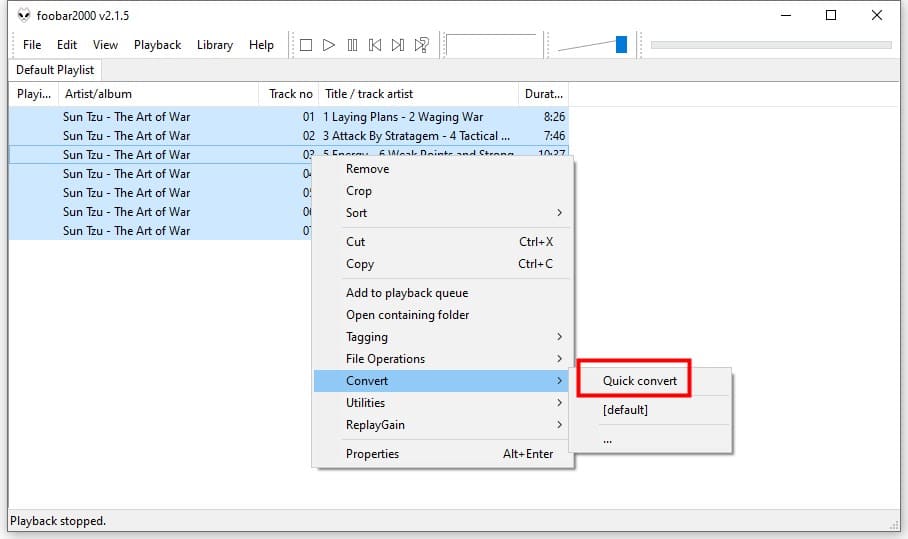The height and width of the screenshot is (539, 908).
Task: Expand the Tagging submenu
Action: pos(443,337)
